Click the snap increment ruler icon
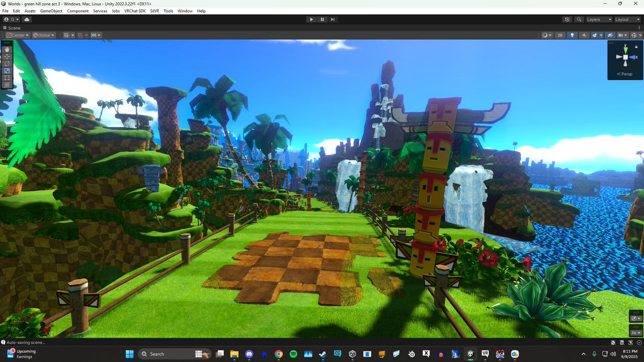The width and height of the screenshot is (644, 362). point(93,35)
